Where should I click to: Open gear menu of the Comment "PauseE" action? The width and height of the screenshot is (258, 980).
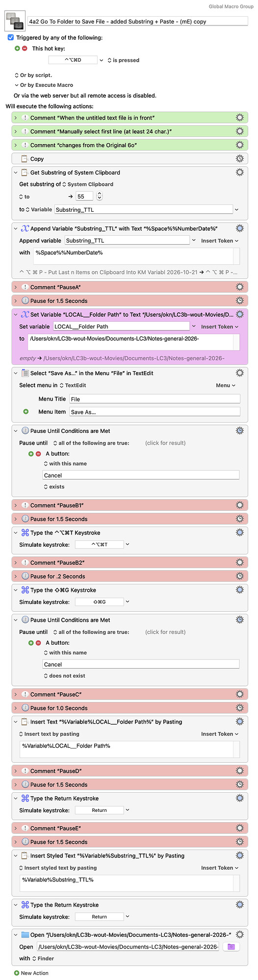click(240, 829)
